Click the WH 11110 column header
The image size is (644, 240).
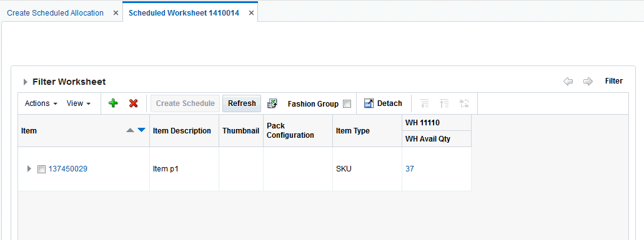[x=437, y=122]
